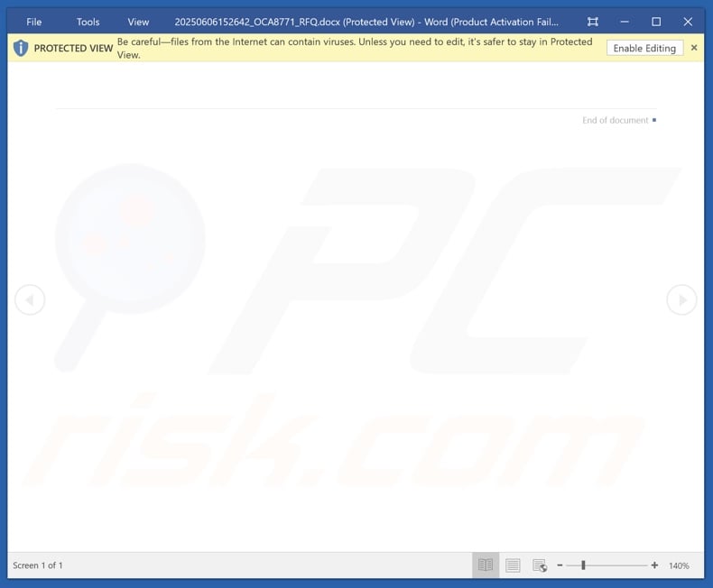Zoom in with plus button

[654, 565]
